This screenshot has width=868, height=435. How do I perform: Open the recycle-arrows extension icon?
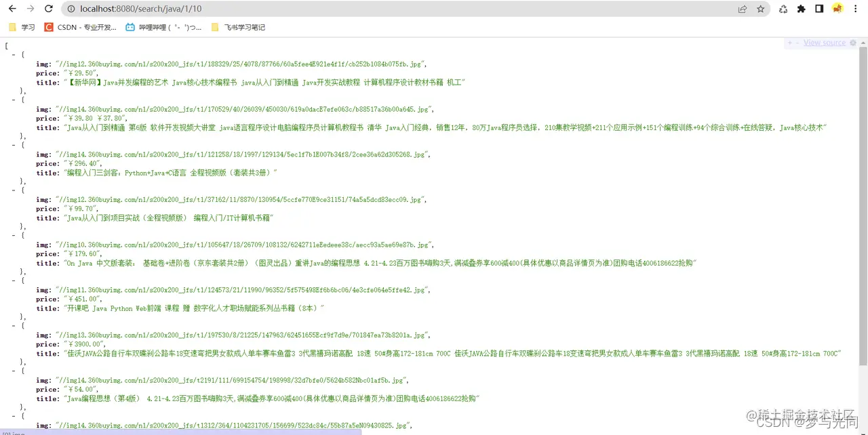(x=783, y=9)
